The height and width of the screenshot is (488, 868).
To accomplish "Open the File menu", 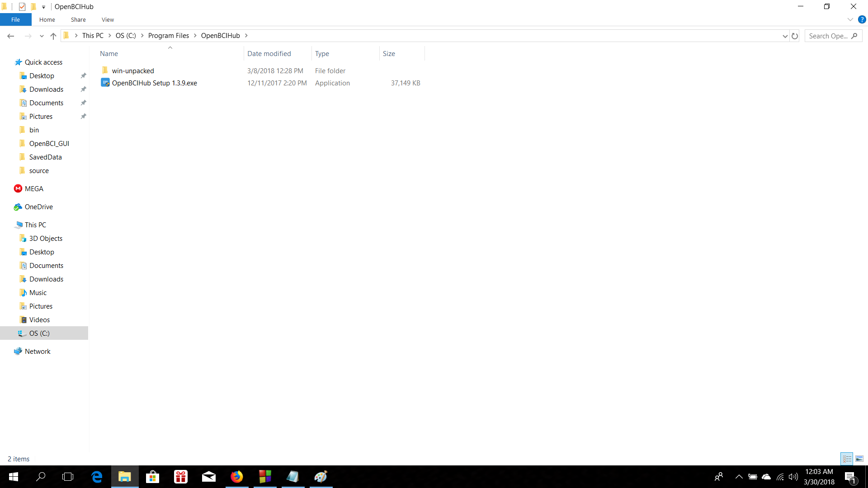I will coord(16,19).
